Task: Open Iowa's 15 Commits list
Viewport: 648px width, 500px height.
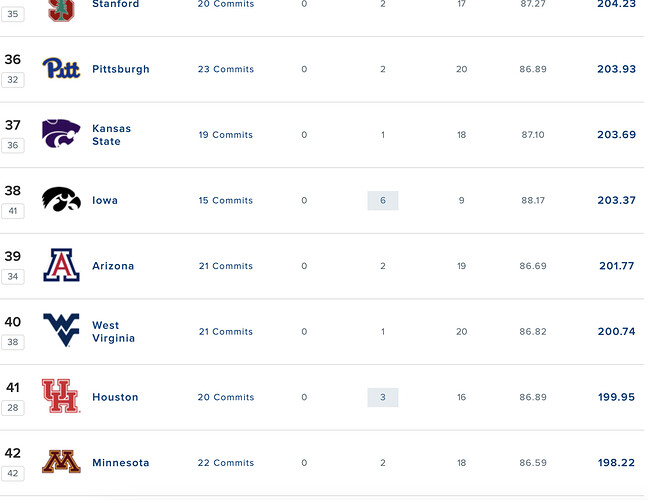Action: 226,200
